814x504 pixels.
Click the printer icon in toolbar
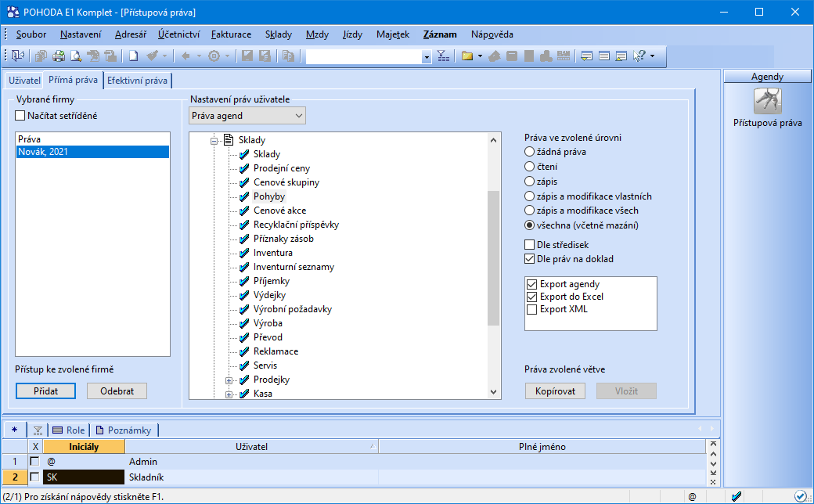[58, 56]
